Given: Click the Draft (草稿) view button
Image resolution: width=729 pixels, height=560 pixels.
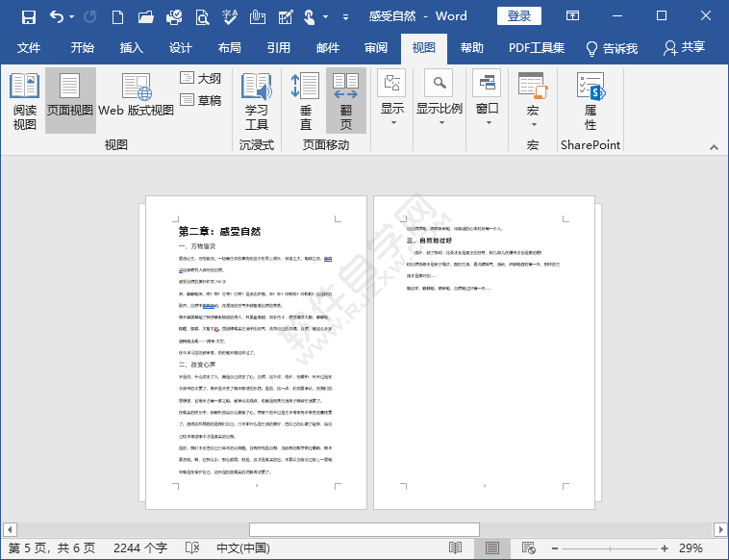Looking at the screenshot, I should [201, 100].
